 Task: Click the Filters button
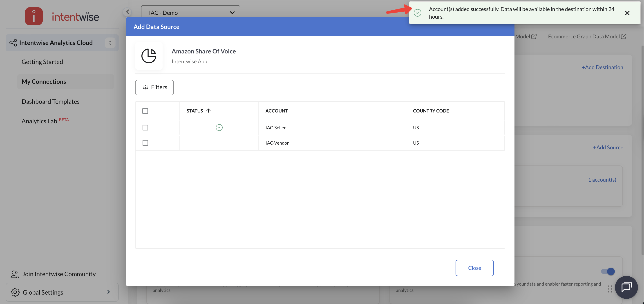(154, 87)
